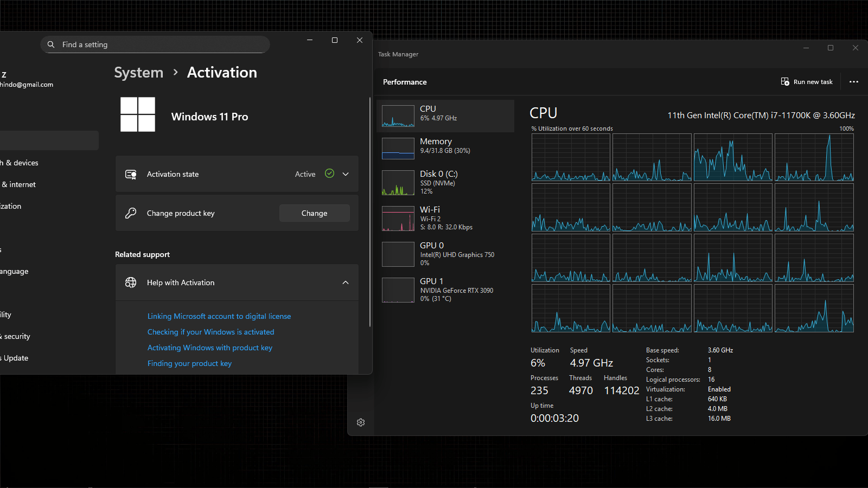Open the Task Manager more options menu
This screenshot has width=868, height=488.
[854, 81]
